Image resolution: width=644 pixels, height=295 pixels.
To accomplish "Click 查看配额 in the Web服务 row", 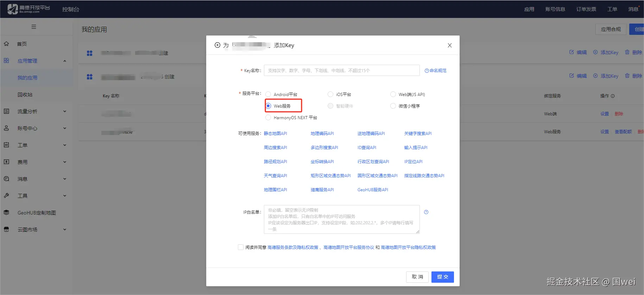I will tap(623, 132).
